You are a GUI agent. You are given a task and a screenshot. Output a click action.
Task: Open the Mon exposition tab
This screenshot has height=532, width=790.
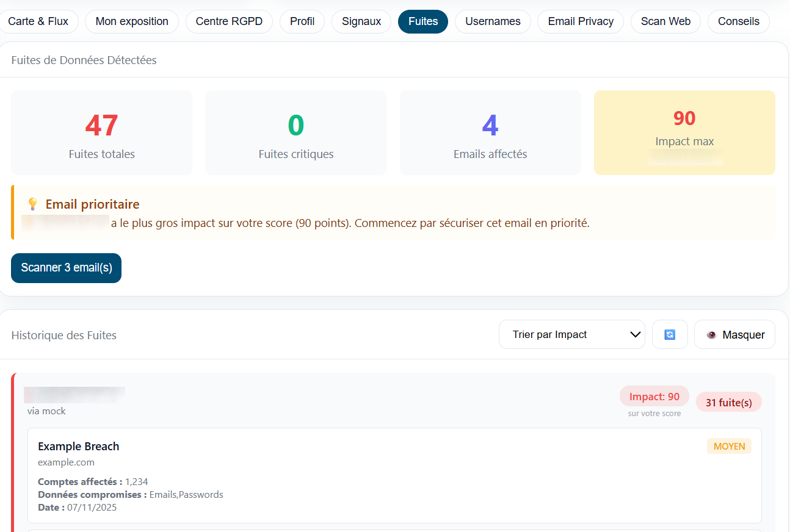pyautogui.click(x=132, y=21)
